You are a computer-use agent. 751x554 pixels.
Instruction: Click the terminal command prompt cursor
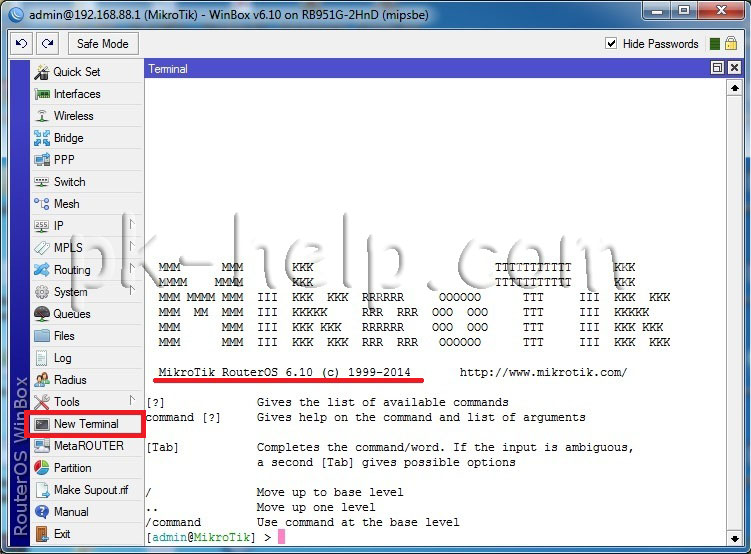click(282, 536)
